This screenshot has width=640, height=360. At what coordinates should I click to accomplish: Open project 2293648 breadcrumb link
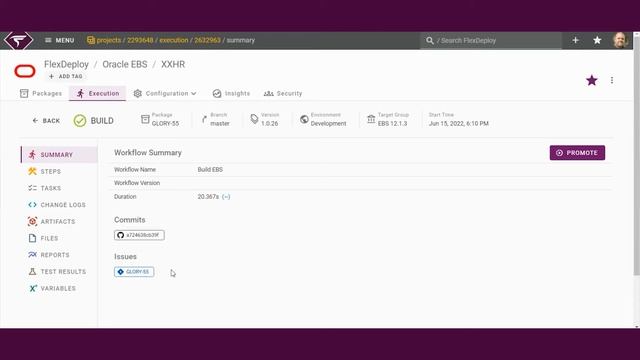140,40
